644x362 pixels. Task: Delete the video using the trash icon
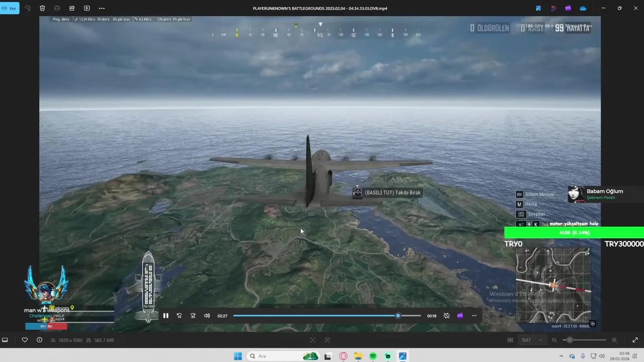click(42, 8)
